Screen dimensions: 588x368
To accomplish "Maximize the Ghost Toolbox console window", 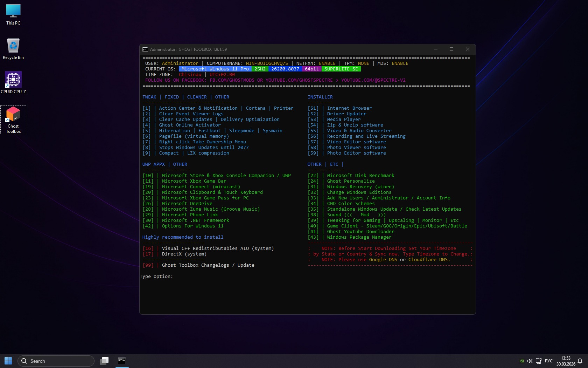I will point(451,49).
